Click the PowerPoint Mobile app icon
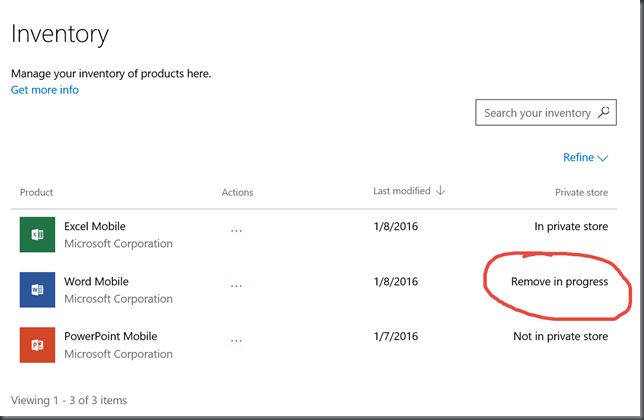Screen dimensions: 644x420 (x=37, y=345)
